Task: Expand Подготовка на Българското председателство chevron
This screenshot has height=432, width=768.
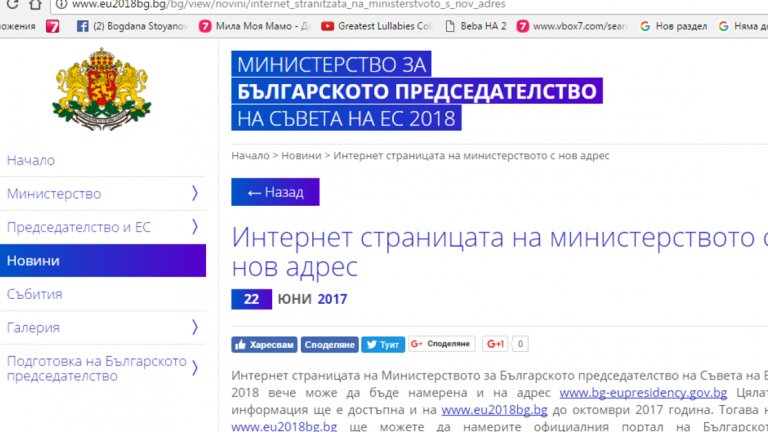Action: 195,368
